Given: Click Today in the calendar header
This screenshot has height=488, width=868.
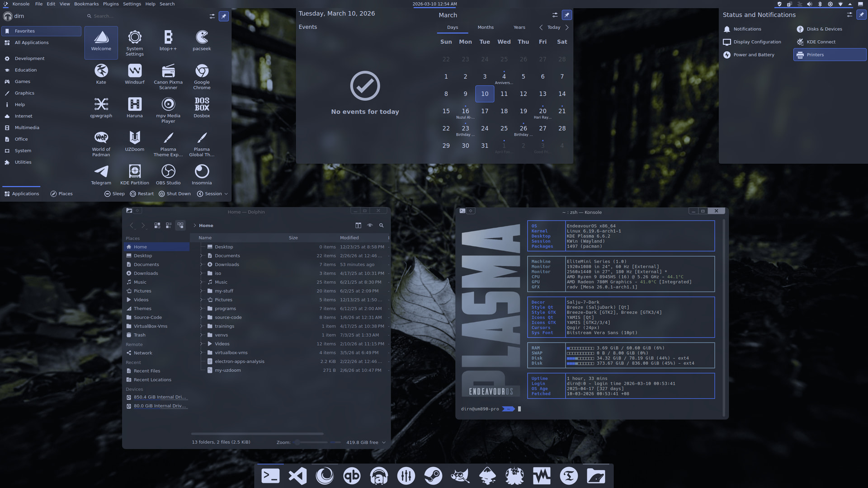Looking at the screenshot, I should pyautogui.click(x=553, y=28).
